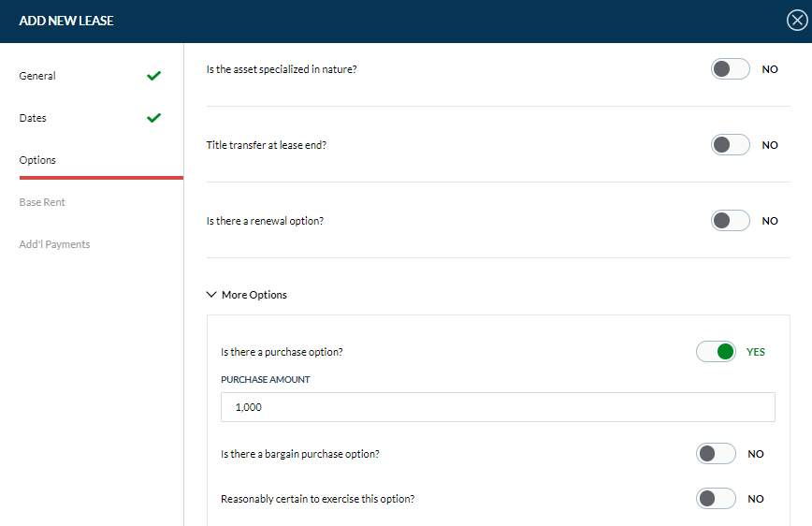Open the Add'l Payments step

54,244
